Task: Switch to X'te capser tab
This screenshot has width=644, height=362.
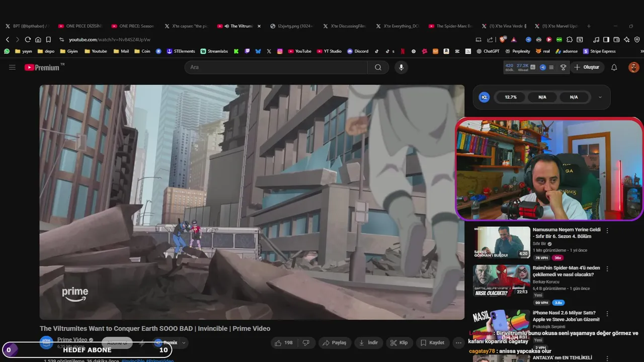Action: [x=187, y=26]
